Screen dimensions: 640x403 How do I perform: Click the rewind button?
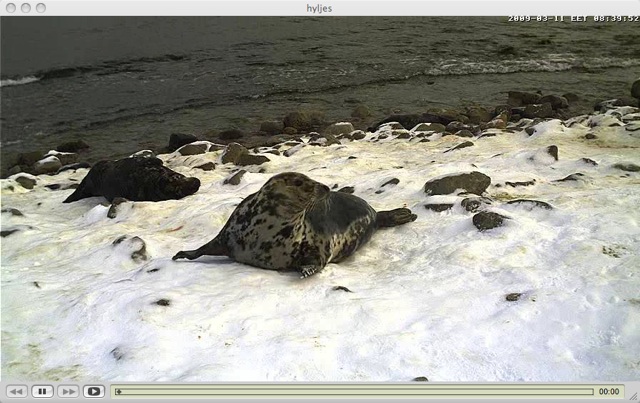(x=17, y=392)
